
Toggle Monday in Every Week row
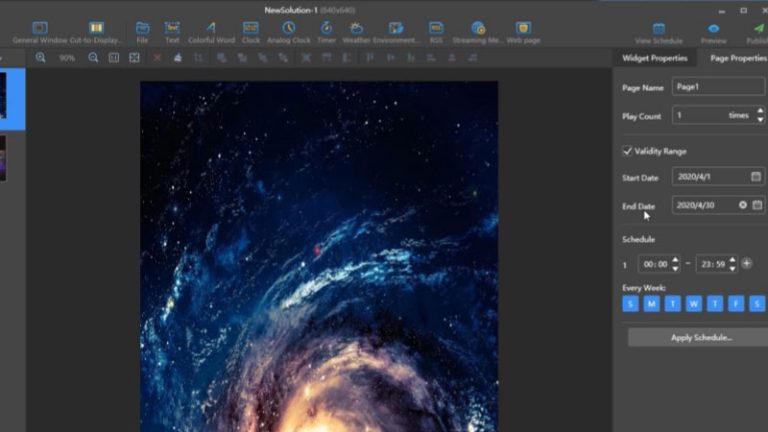[651, 304]
